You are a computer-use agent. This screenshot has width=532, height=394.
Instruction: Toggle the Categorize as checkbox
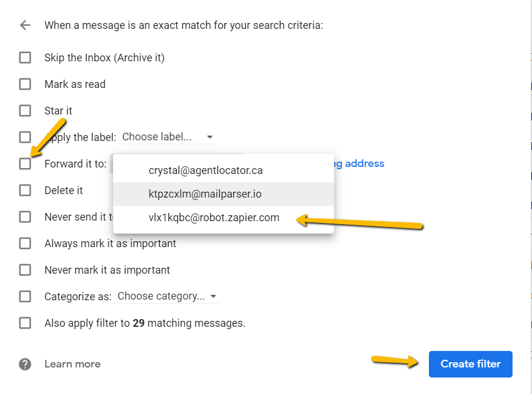(x=25, y=297)
